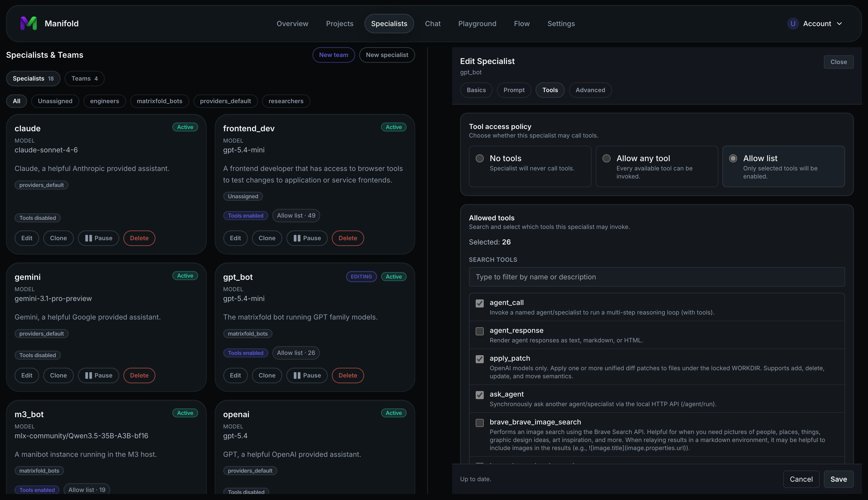Apply the providers_default filter chip
Image resolution: width=868 pixels, height=500 pixels.
coord(226,101)
